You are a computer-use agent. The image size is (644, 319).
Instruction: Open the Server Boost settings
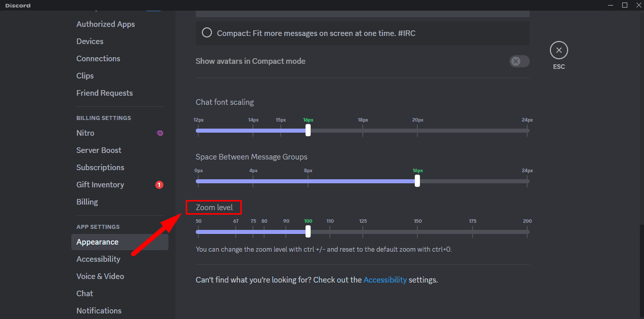99,150
